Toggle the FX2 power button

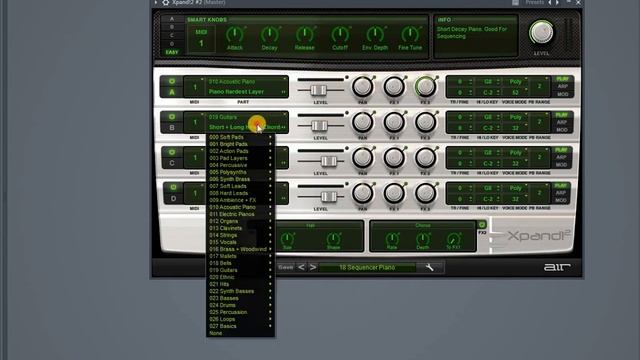click(482, 224)
